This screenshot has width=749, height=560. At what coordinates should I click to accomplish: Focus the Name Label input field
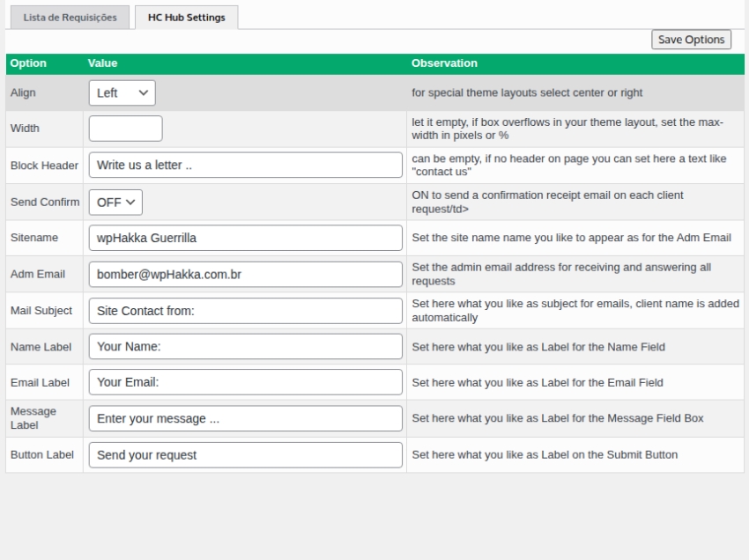click(245, 347)
